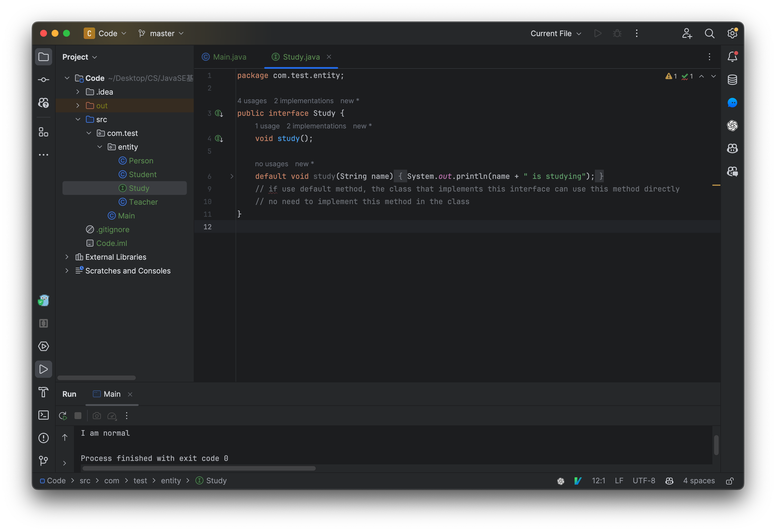776x532 pixels.
Task: Open the Current File run configuration dropdown
Action: tap(555, 34)
